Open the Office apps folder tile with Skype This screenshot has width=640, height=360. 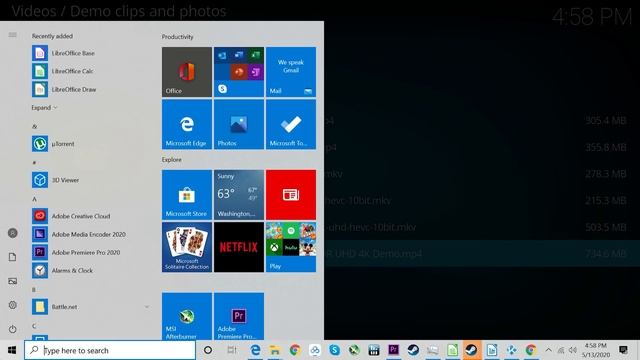click(239, 72)
